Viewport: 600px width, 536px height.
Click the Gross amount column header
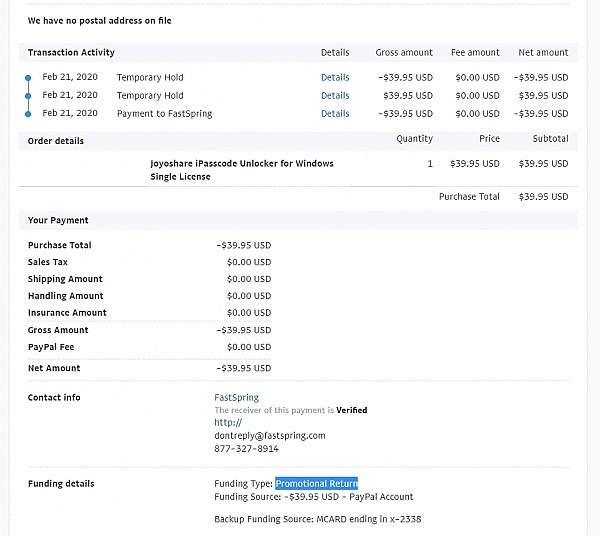point(404,52)
